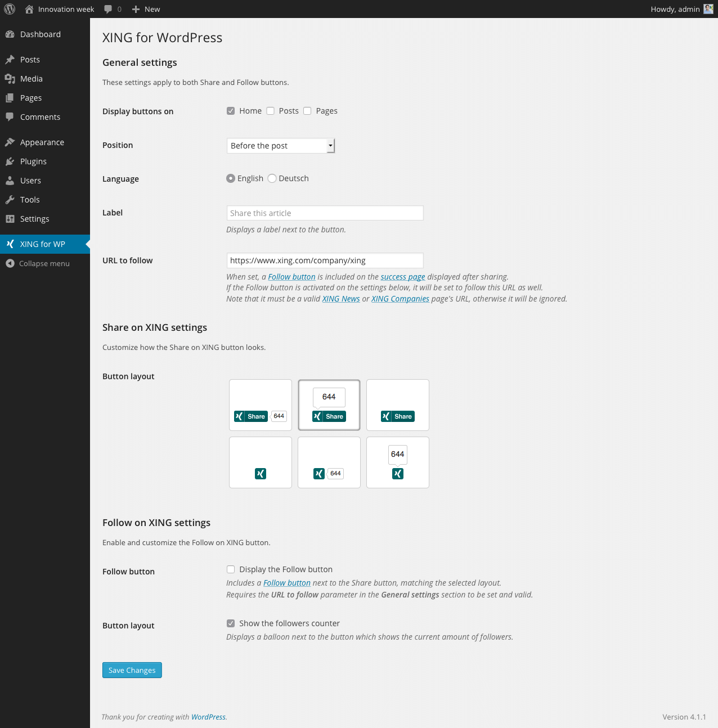This screenshot has width=718, height=728.
Task: Check Display the Follow button
Action: click(x=231, y=569)
